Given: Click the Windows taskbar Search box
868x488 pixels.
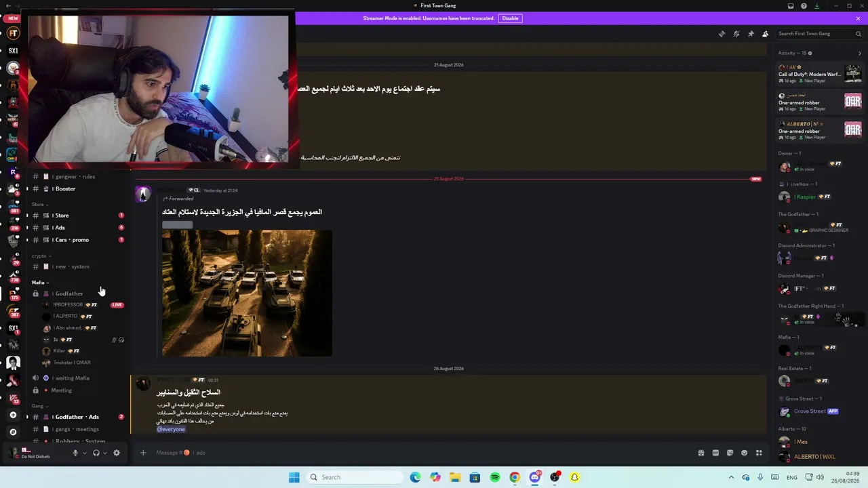Looking at the screenshot, I should click(354, 477).
